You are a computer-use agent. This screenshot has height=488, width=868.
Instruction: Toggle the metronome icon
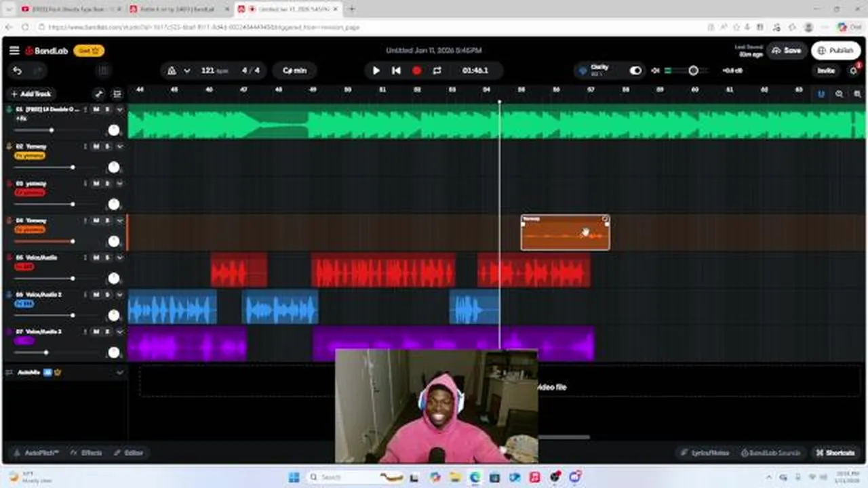(172, 70)
